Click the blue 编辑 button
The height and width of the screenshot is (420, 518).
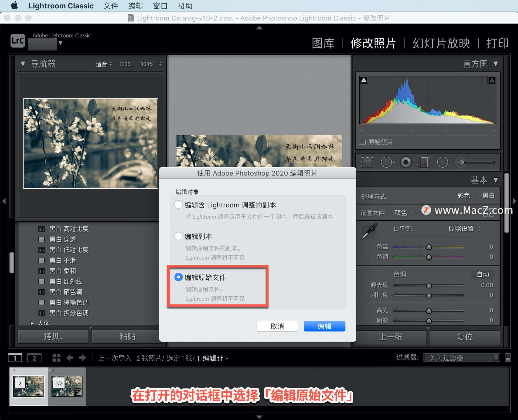(325, 326)
